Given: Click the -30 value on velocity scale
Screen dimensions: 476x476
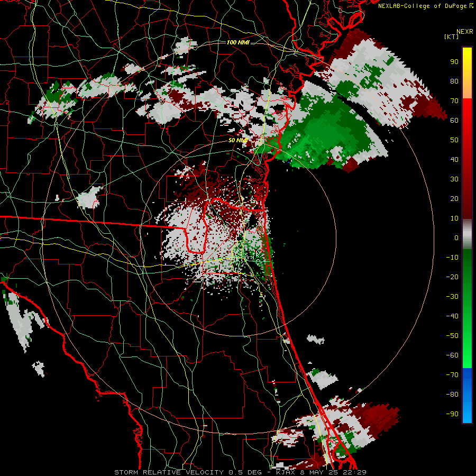Looking at the screenshot, I should tap(452, 297).
